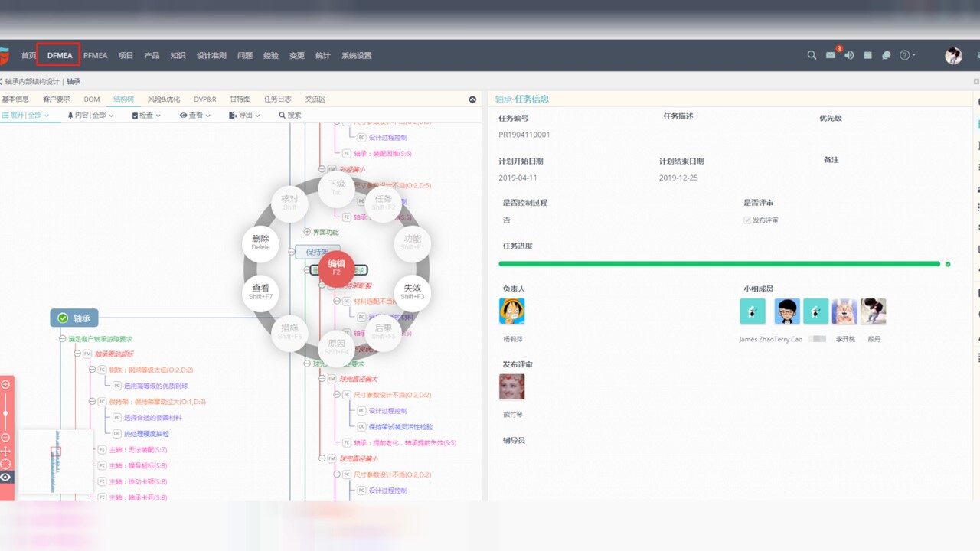Go to 首页 in main navigation

click(28, 55)
